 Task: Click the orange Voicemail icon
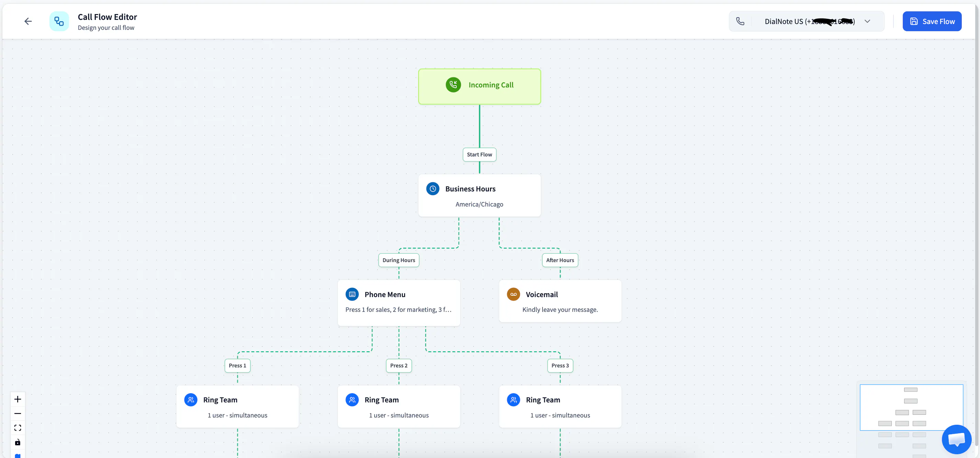[513, 294]
